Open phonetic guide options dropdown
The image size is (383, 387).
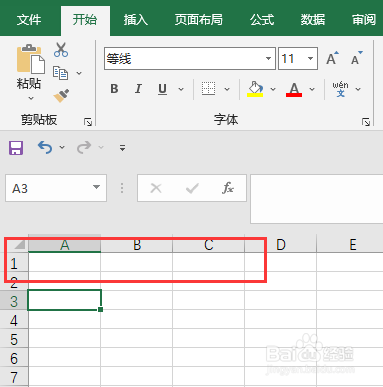coord(358,89)
